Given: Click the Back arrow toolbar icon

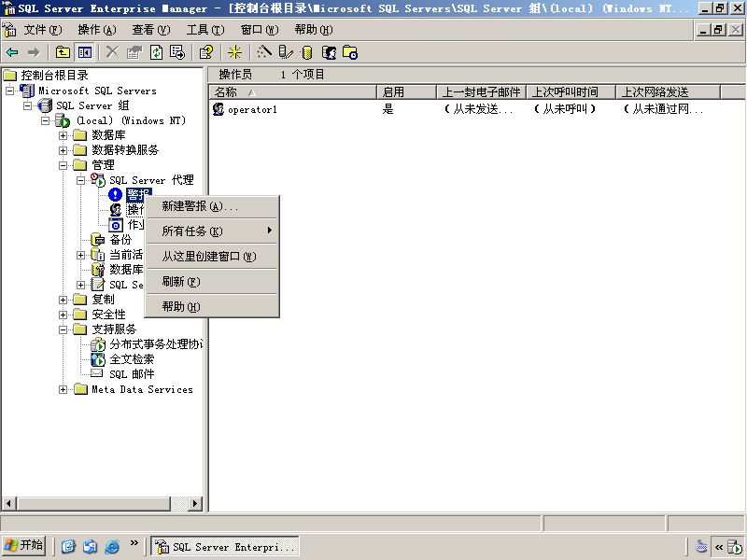Looking at the screenshot, I should (x=12, y=52).
